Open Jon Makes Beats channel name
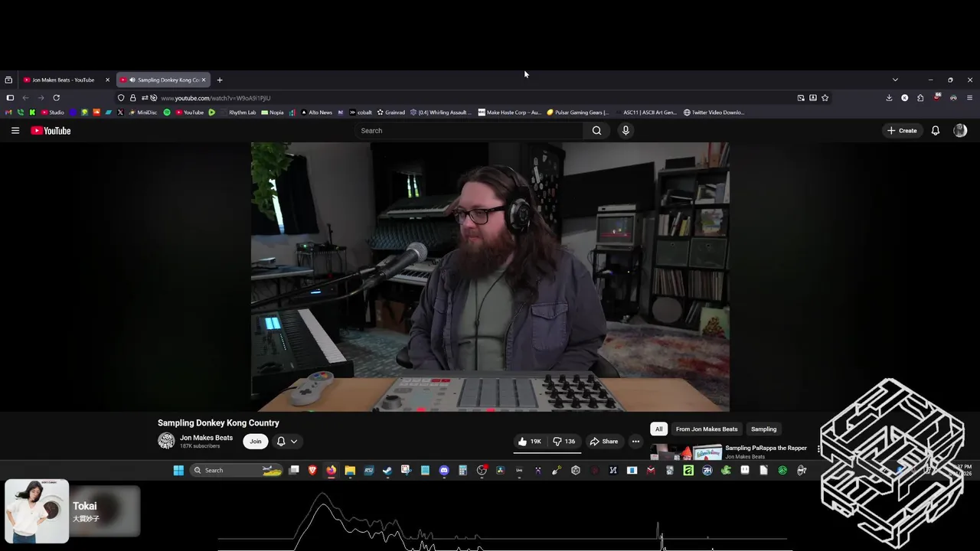The width and height of the screenshot is (980, 551). [206, 438]
